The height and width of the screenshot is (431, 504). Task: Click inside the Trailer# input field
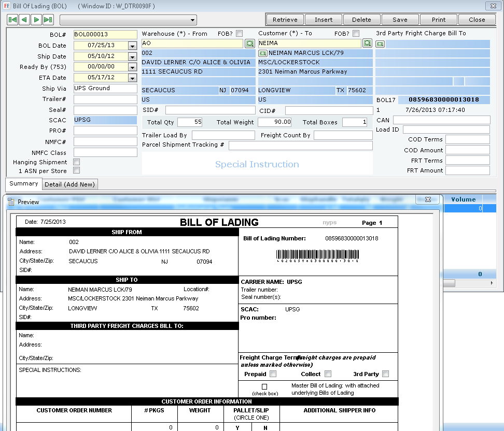105,99
